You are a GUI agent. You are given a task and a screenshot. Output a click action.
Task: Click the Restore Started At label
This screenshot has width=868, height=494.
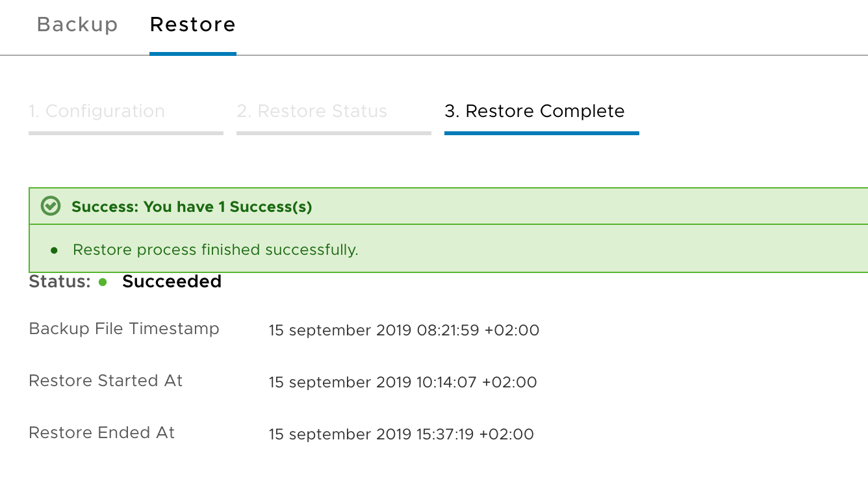point(106,381)
